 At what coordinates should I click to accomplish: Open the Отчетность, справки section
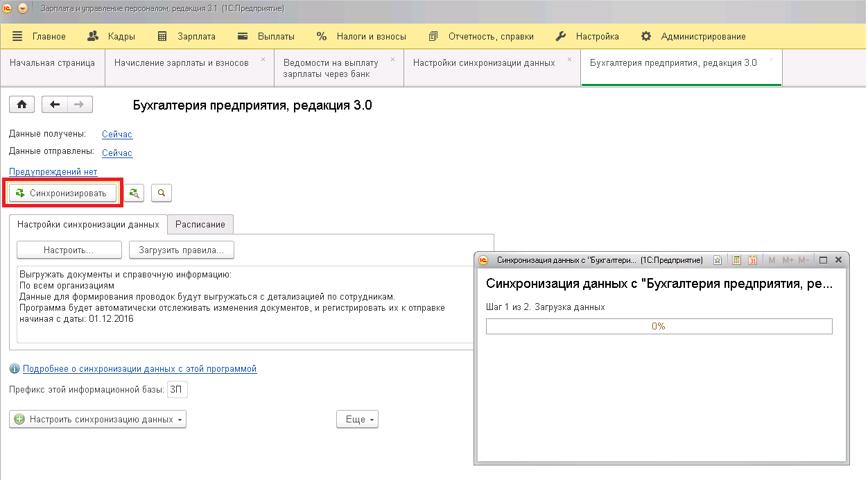[x=481, y=36]
